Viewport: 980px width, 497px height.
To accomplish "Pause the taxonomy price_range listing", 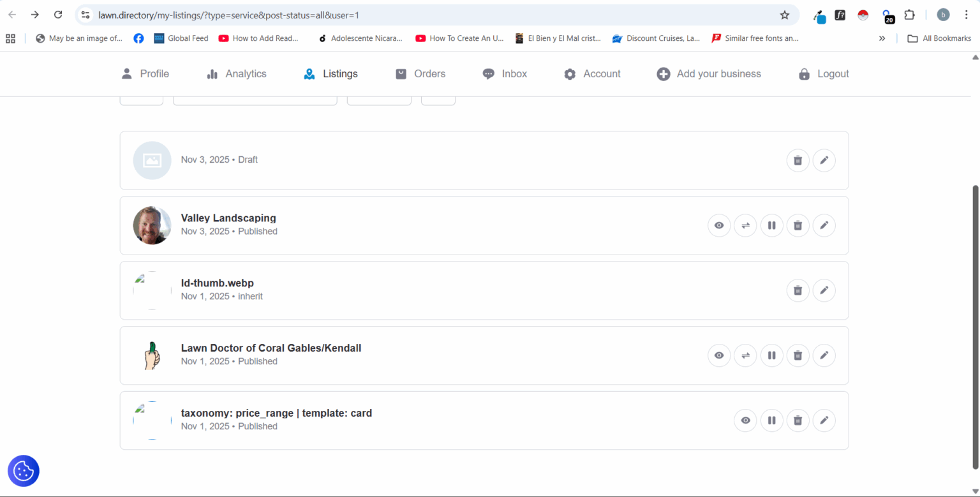I will [771, 420].
